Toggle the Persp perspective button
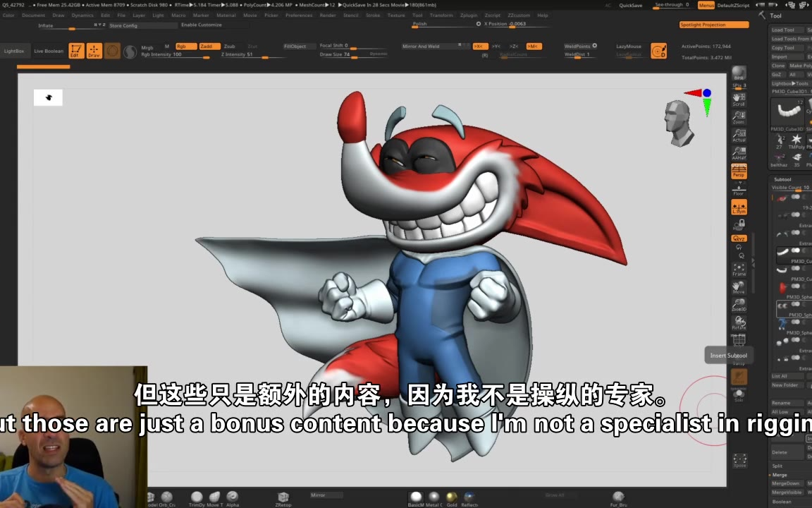 [739, 171]
